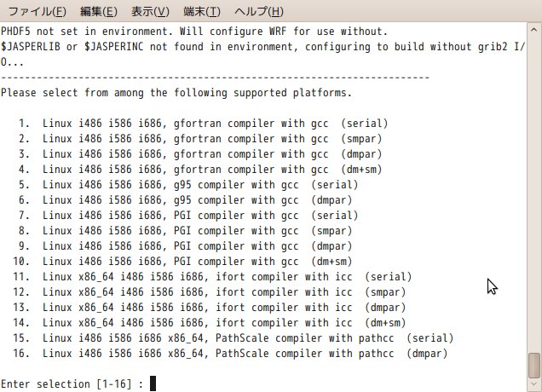Click option 16 PathScale dmpar line
The image size is (542, 392).
230,354
